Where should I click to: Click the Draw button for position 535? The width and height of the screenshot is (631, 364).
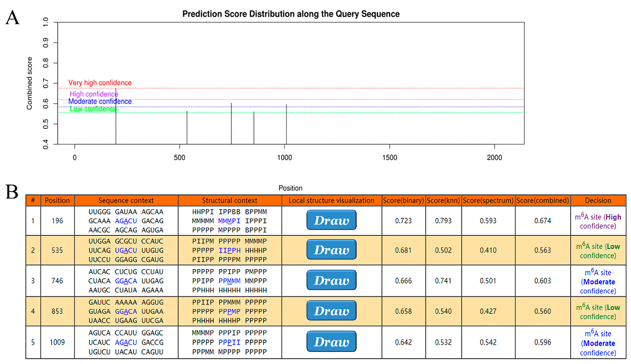331,249
